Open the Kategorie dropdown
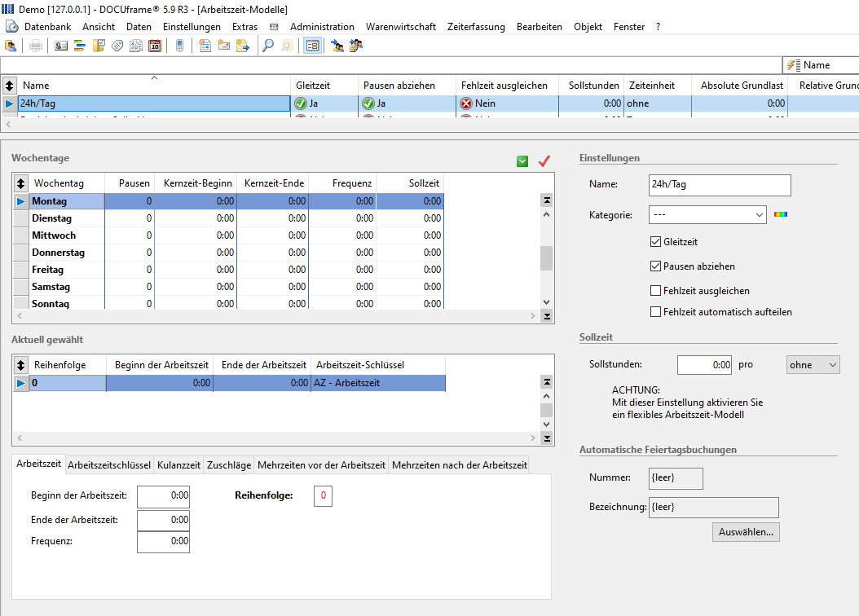This screenshot has height=616, width=859. pos(707,214)
